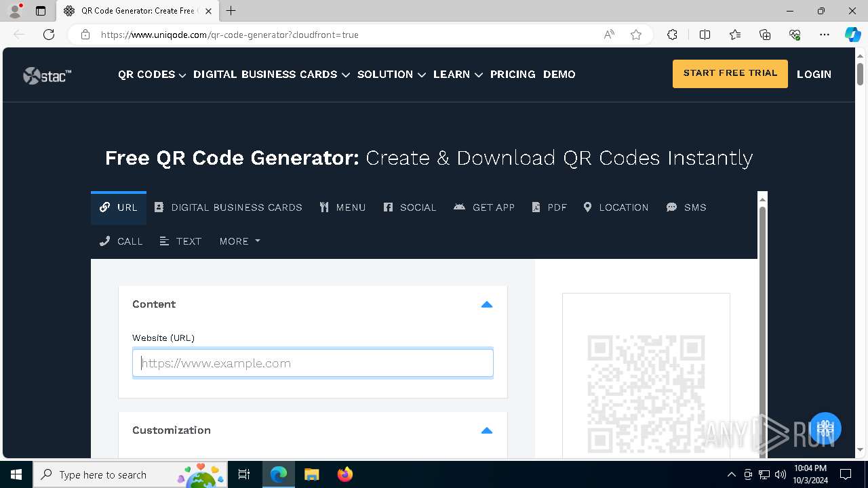Select the SOCIAL QR type tab
Screen dimensions: 868x488
point(410,207)
